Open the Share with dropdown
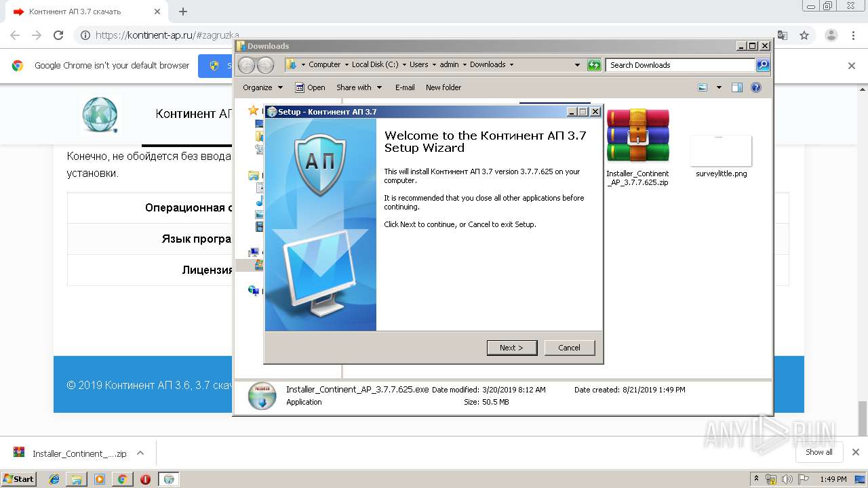Screen dimensions: 868x488 click(x=359, y=87)
